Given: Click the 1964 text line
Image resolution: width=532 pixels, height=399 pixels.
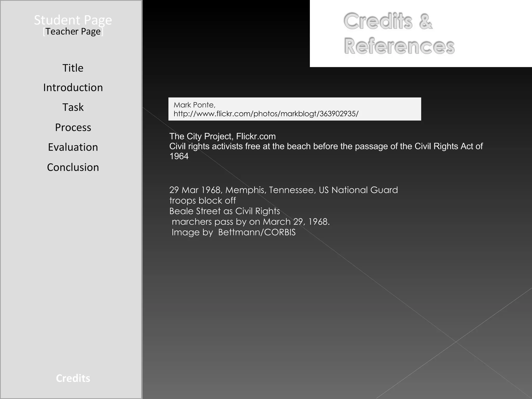Looking at the screenshot, I should pyautogui.click(x=179, y=156).
